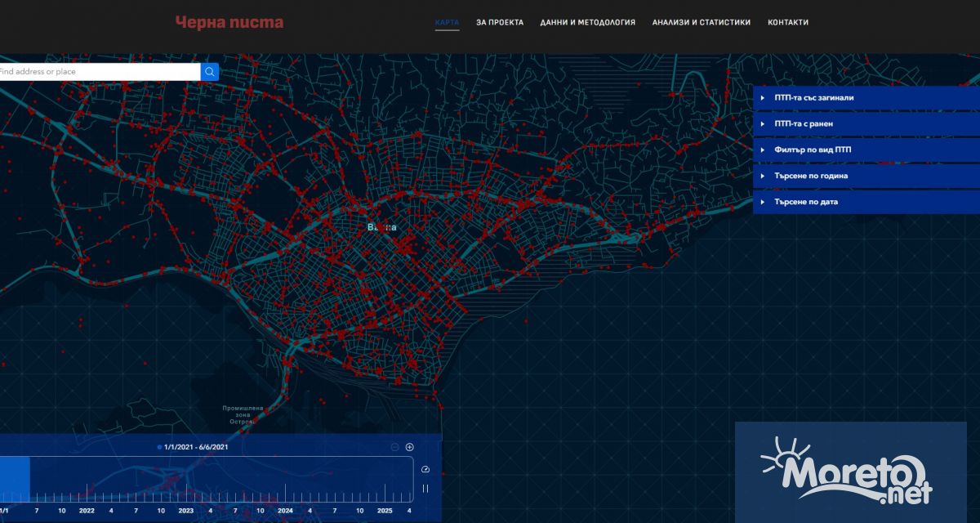Click the 2023 mark on timeline
The height and width of the screenshot is (523, 980).
186,511
